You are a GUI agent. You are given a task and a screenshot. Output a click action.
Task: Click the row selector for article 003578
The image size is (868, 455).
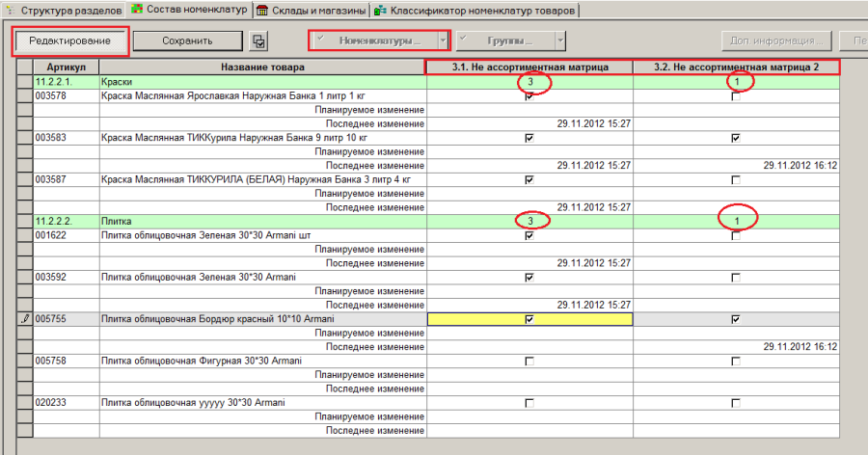[x=25, y=95]
